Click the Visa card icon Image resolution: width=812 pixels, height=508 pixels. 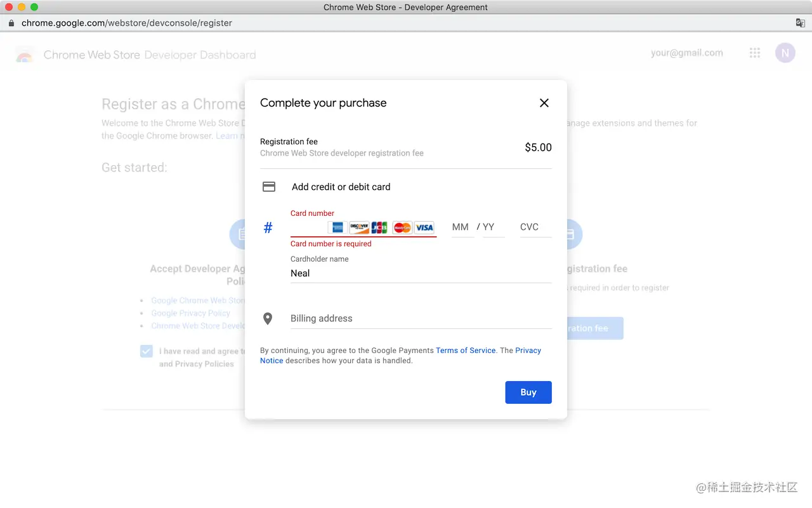[x=424, y=227]
